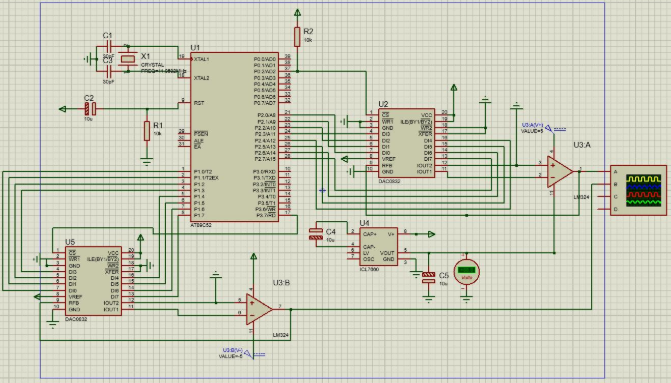Select the X1 crystal component

click(x=127, y=59)
